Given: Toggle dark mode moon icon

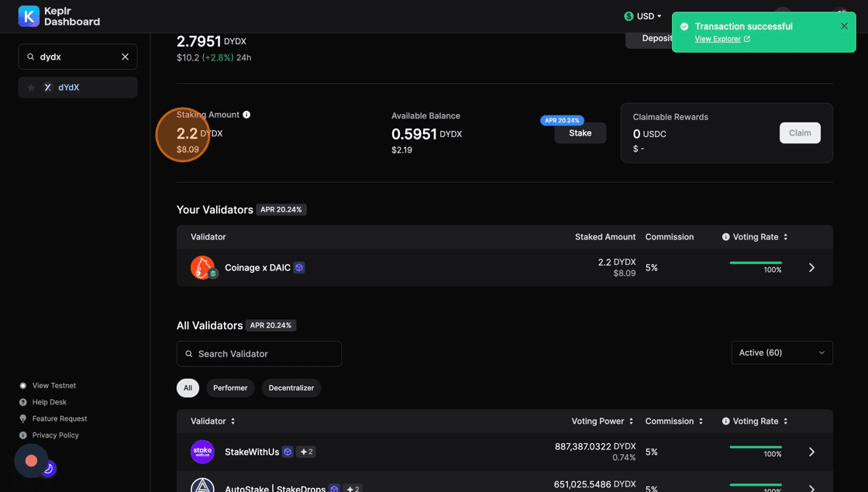Looking at the screenshot, I should pyautogui.click(x=48, y=468).
